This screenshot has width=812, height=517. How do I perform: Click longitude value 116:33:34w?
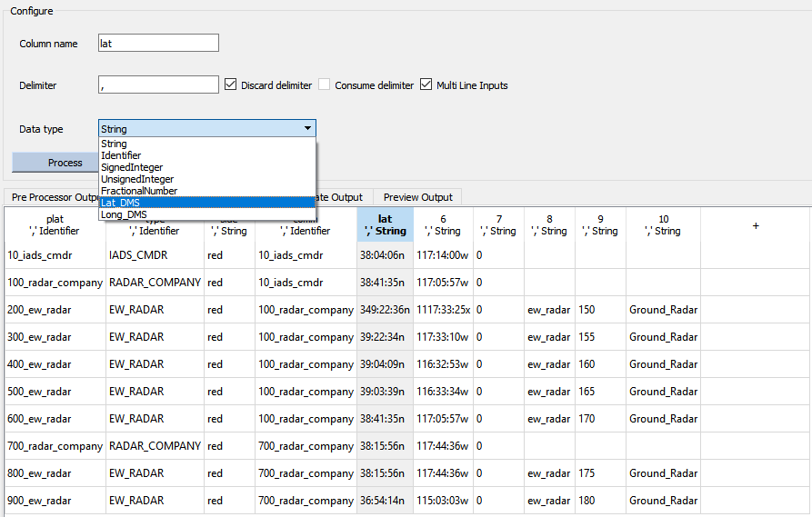pos(444,392)
